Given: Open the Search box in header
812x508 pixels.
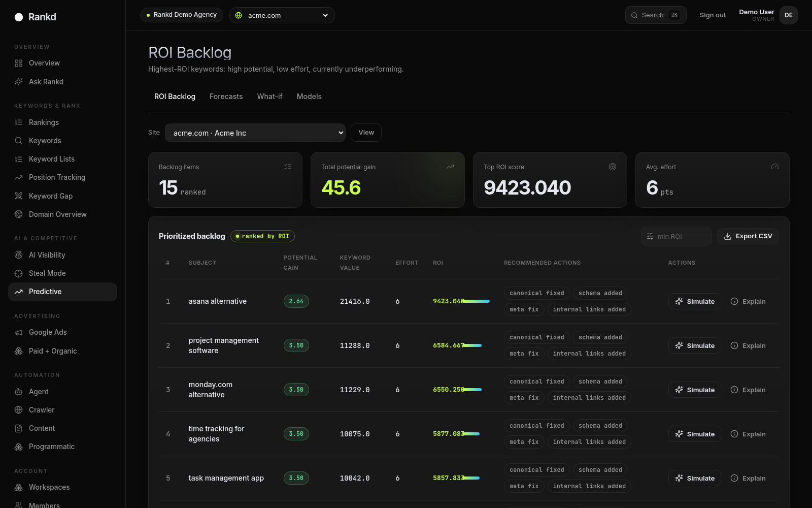Looking at the screenshot, I should click(x=656, y=15).
